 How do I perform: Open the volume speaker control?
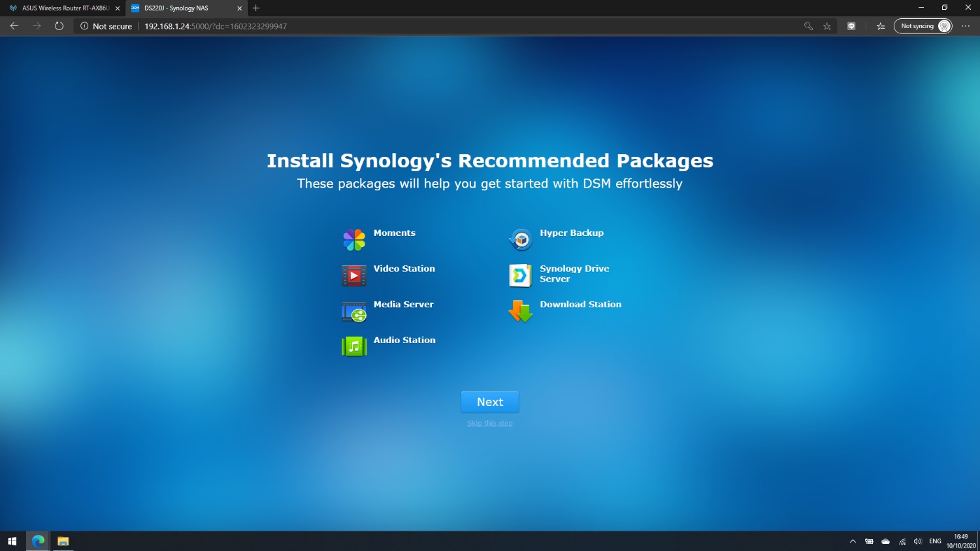[918, 541]
